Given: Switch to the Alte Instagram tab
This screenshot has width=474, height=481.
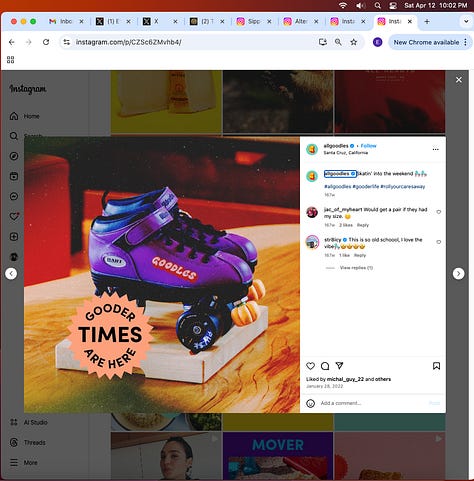Looking at the screenshot, I should (x=301, y=21).
